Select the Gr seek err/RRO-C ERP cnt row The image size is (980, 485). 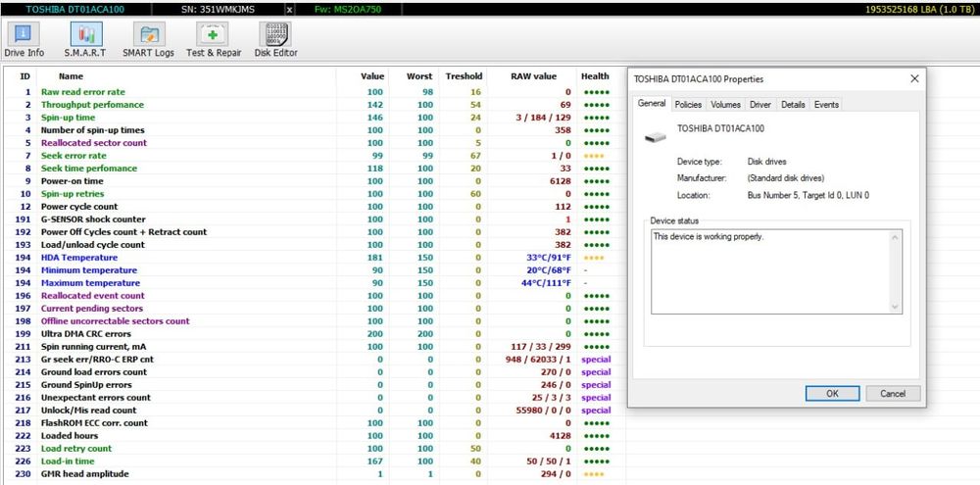[x=315, y=360]
